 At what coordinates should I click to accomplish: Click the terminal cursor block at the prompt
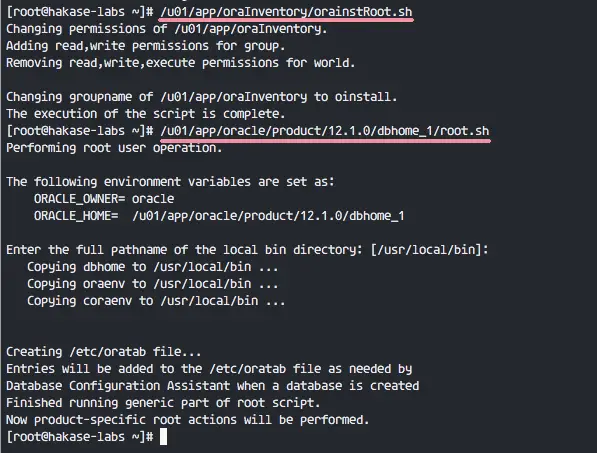point(163,436)
